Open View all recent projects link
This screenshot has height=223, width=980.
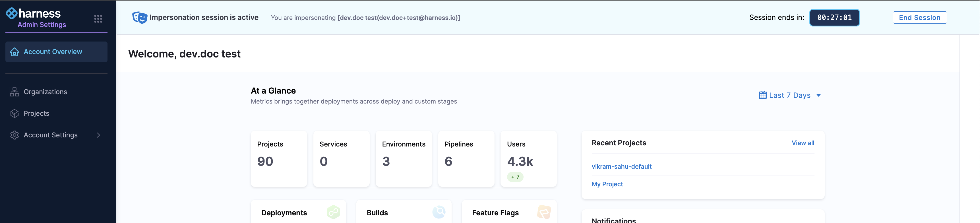[803, 143]
